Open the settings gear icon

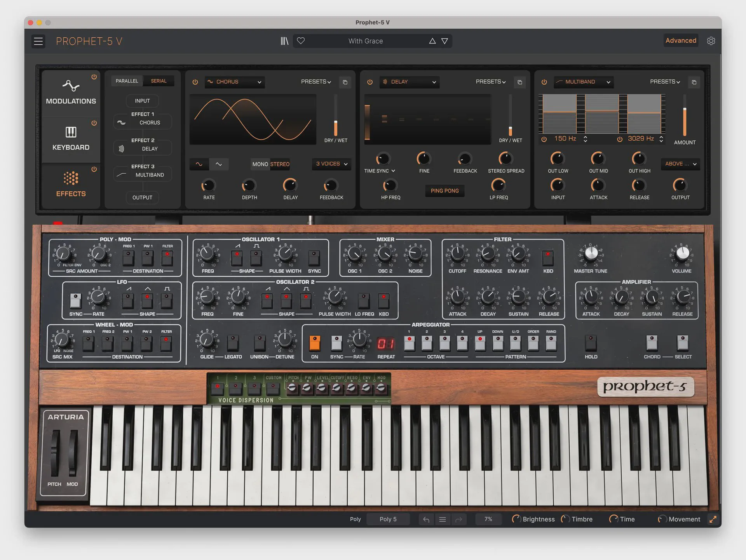pyautogui.click(x=711, y=41)
